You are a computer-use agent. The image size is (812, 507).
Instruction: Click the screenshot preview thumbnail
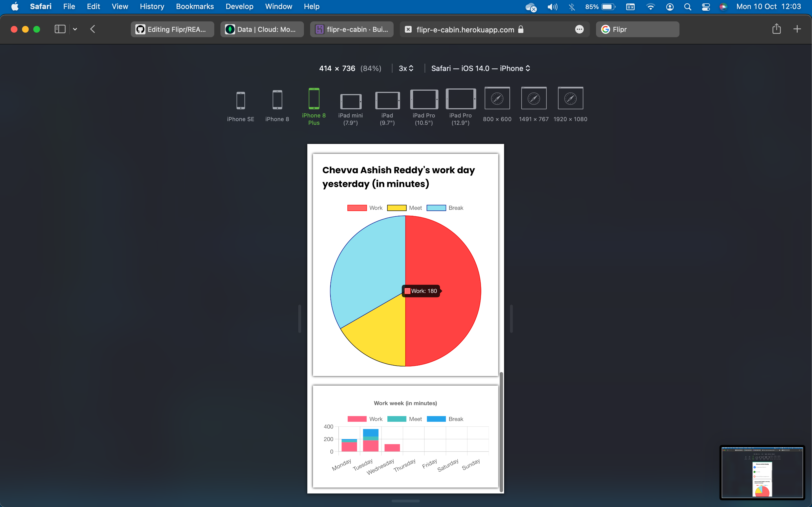[x=762, y=472]
